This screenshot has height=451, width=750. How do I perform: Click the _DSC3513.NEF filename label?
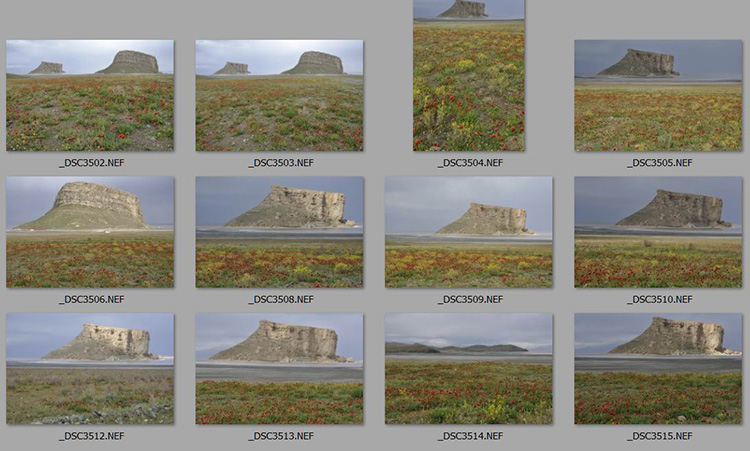pyautogui.click(x=281, y=436)
